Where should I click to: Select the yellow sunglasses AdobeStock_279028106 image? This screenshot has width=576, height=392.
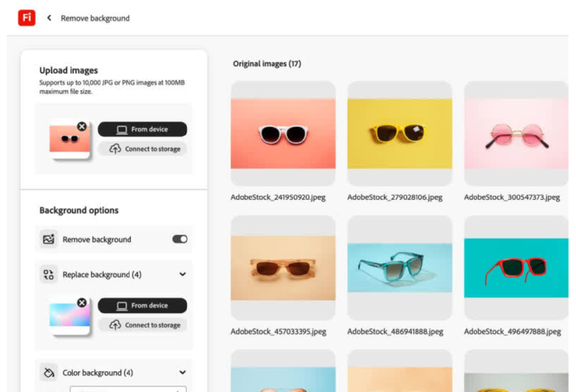click(400, 134)
